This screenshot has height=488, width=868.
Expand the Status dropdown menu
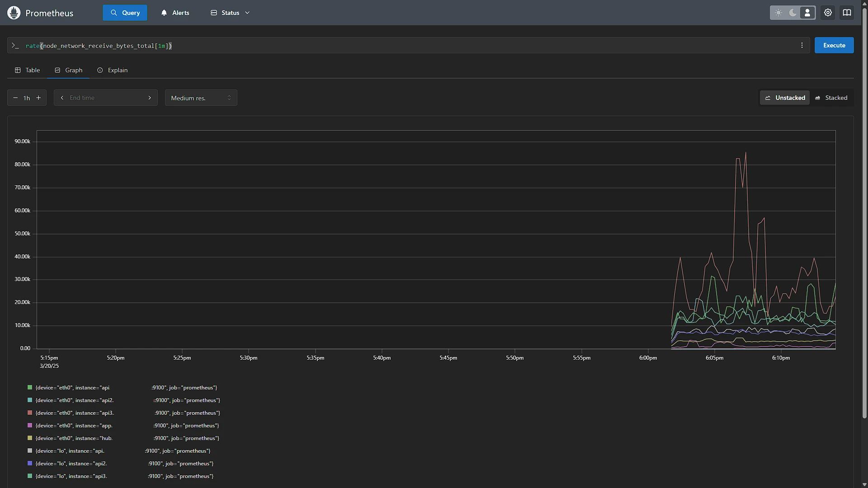coord(230,13)
